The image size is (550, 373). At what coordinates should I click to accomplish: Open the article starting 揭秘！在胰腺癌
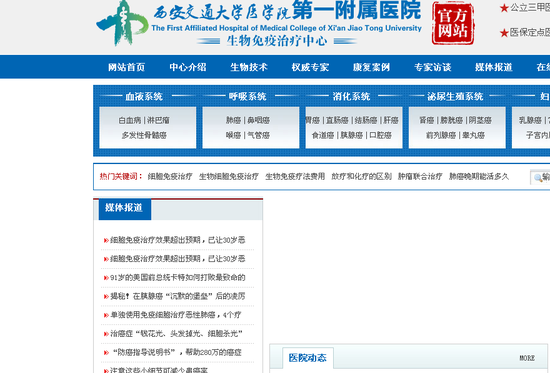(x=177, y=296)
